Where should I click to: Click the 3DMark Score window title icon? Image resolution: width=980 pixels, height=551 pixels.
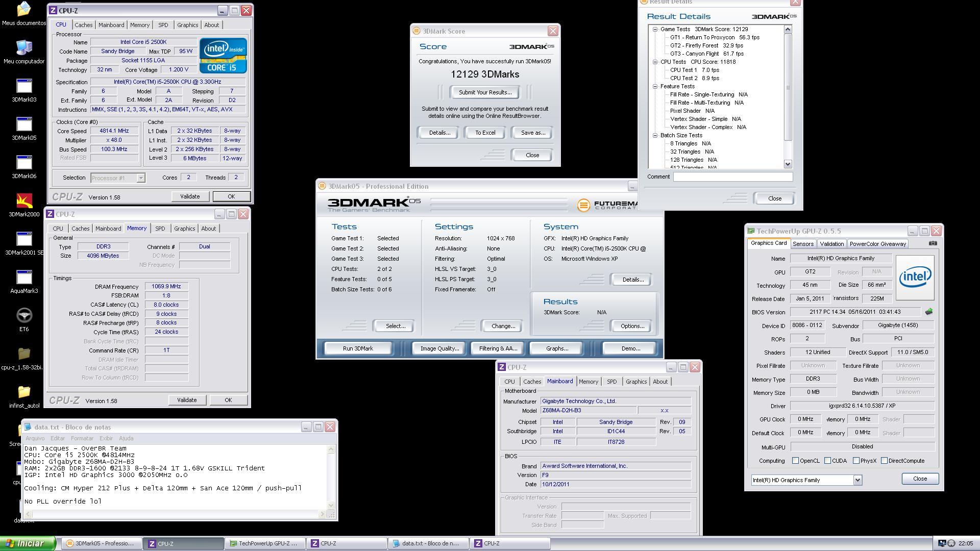[416, 31]
